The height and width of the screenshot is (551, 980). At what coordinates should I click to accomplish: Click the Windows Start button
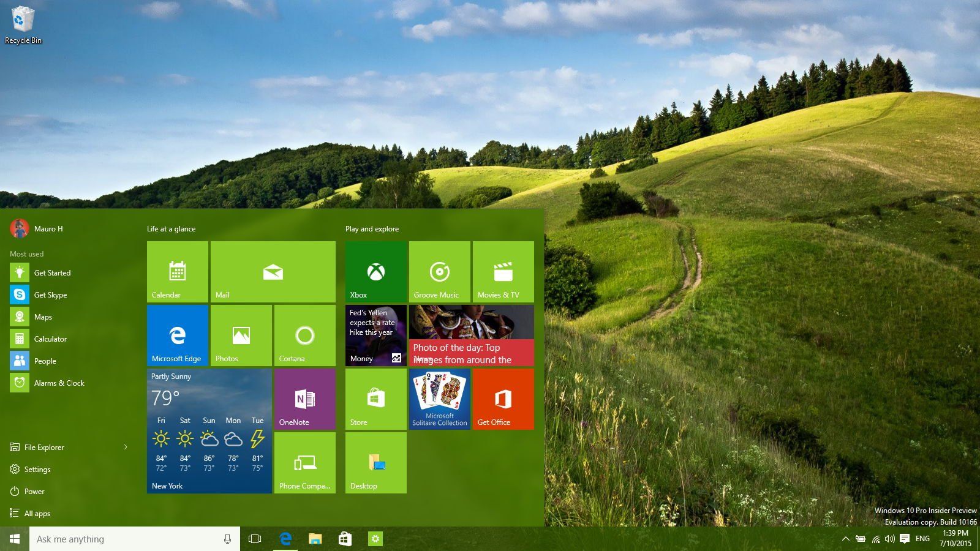(x=15, y=539)
